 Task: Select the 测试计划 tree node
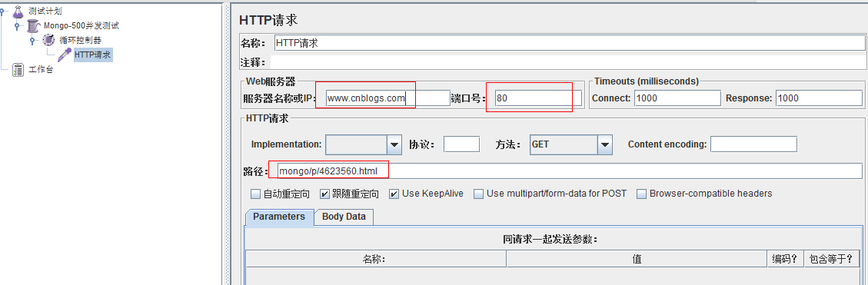(x=45, y=11)
